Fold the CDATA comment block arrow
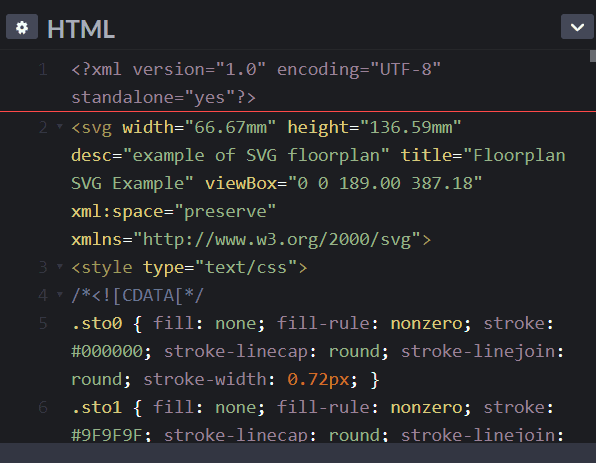This screenshot has width=596, height=463. (60, 294)
